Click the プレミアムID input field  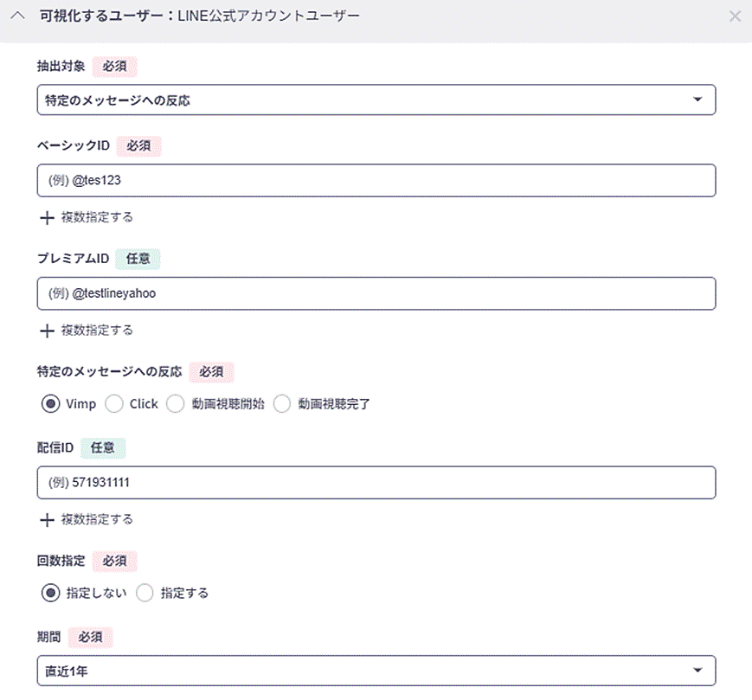pyautogui.click(x=376, y=293)
